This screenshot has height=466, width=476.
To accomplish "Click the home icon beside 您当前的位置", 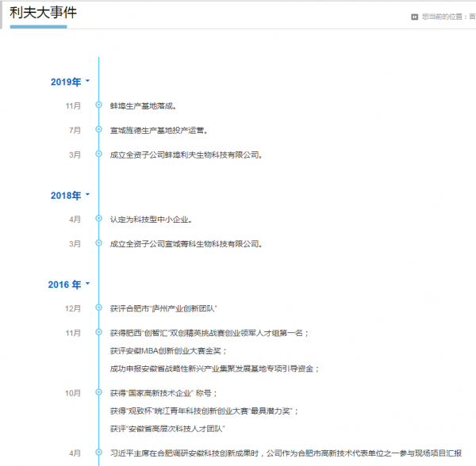I will (414, 17).
